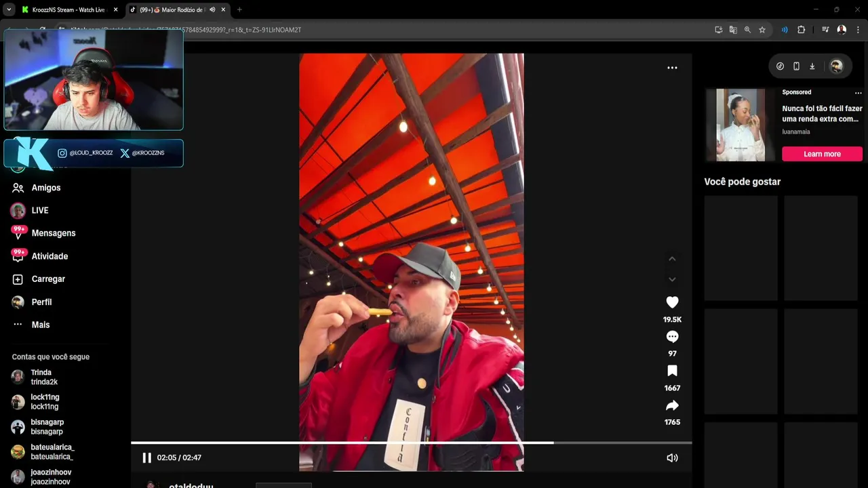Go to previous video with up chevron
868x488 pixels.
(x=672, y=259)
